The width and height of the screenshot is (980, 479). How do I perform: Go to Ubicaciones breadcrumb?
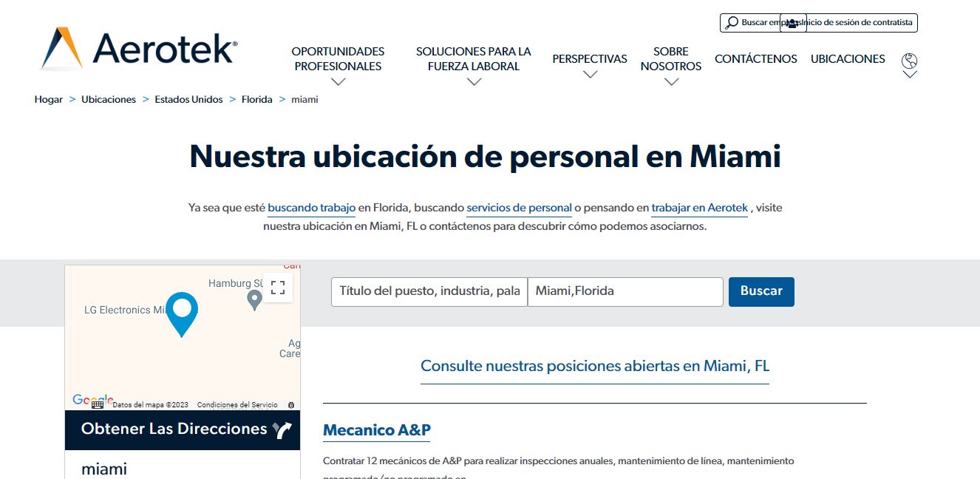[x=109, y=99]
